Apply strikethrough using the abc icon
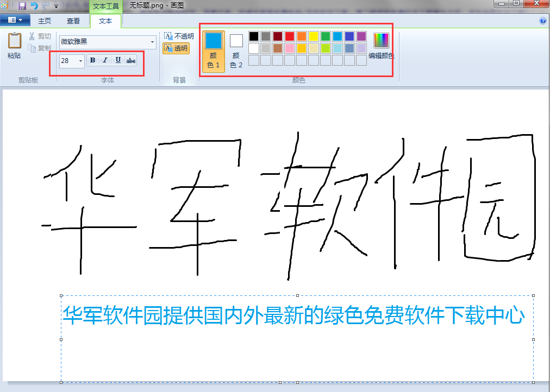This screenshot has width=550, height=392. pos(130,60)
